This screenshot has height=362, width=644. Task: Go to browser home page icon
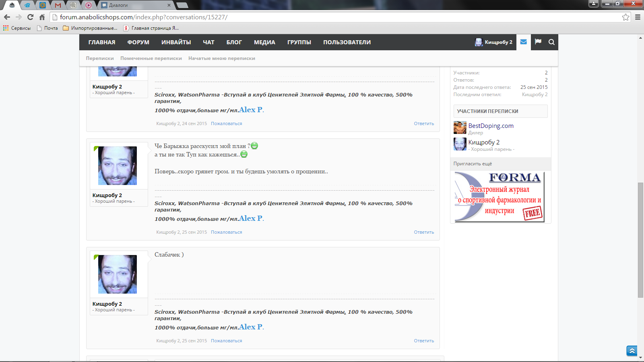[x=42, y=17]
